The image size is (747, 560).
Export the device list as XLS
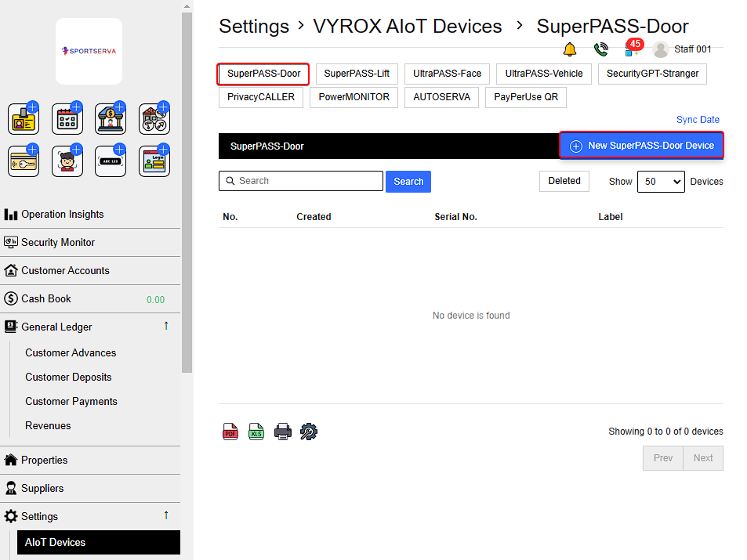(256, 432)
